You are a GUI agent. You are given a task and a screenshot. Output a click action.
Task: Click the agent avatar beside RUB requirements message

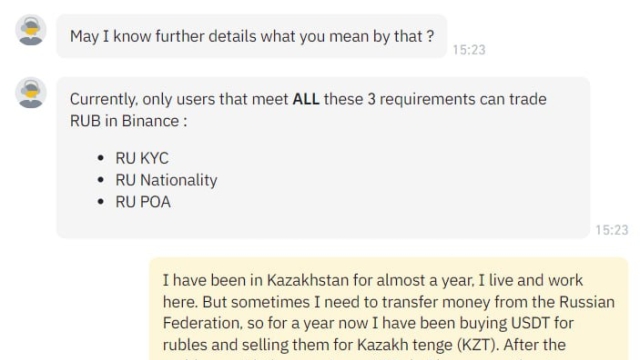coord(31,93)
